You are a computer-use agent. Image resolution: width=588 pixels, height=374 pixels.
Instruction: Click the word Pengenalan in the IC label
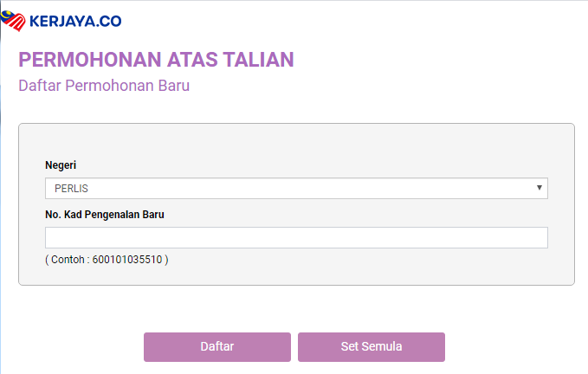[113, 215]
